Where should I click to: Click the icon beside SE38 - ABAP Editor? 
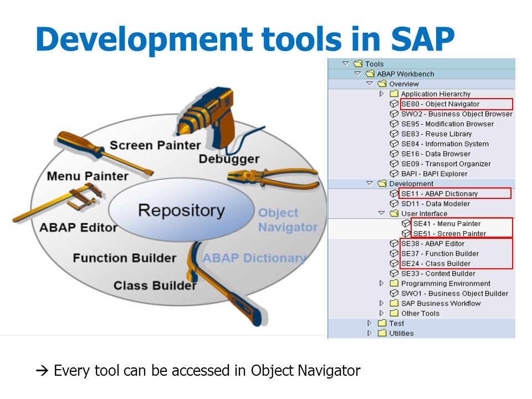394,243
